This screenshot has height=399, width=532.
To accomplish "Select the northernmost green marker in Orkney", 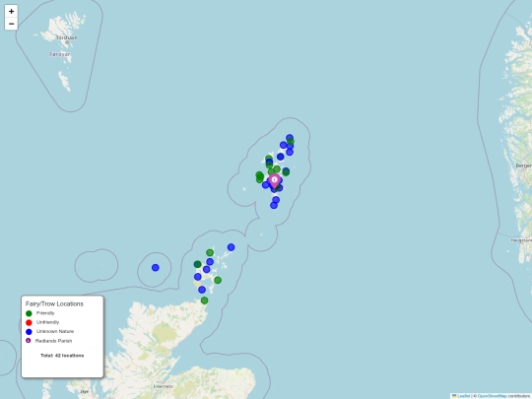I will pyautogui.click(x=210, y=253).
